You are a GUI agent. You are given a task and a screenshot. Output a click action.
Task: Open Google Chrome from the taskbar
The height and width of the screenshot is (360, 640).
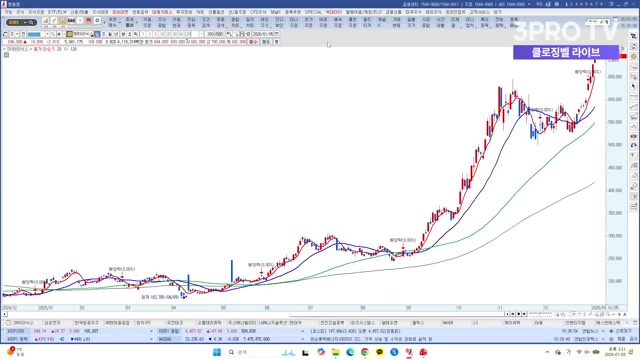pos(365,352)
